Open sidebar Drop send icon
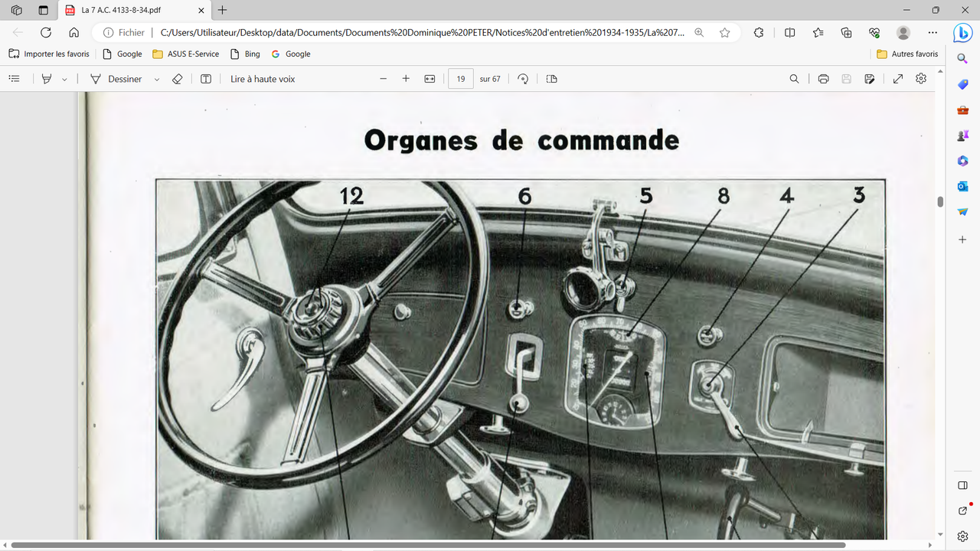This screenshot has width=980, height=551. point(962,212)
